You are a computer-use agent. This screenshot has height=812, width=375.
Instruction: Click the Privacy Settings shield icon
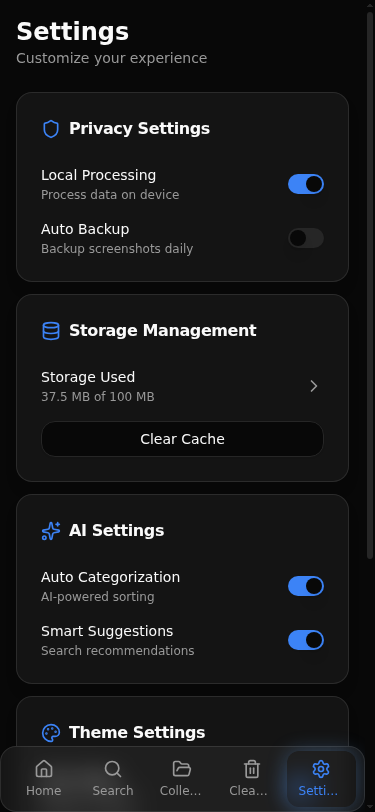pyautogui.click(x=51, y=129)
